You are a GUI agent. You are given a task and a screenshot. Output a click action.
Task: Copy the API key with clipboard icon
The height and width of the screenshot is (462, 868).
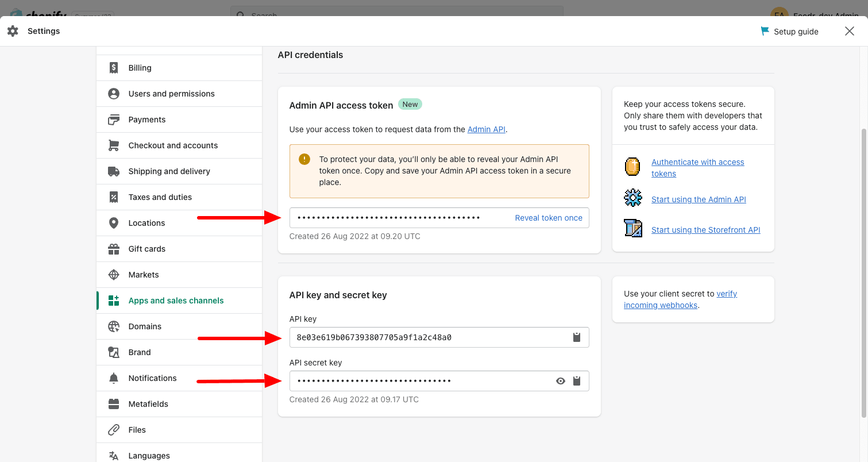point(577,337)
